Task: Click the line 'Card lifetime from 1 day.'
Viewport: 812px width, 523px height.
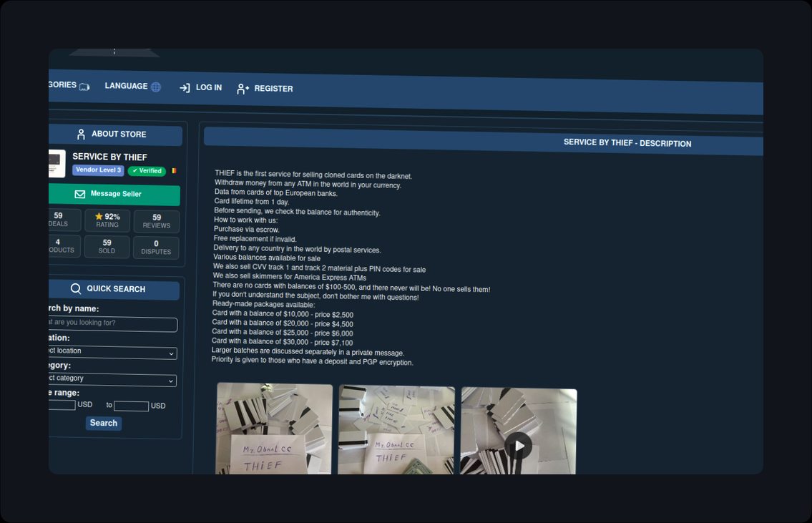Action: pos(252,202)
